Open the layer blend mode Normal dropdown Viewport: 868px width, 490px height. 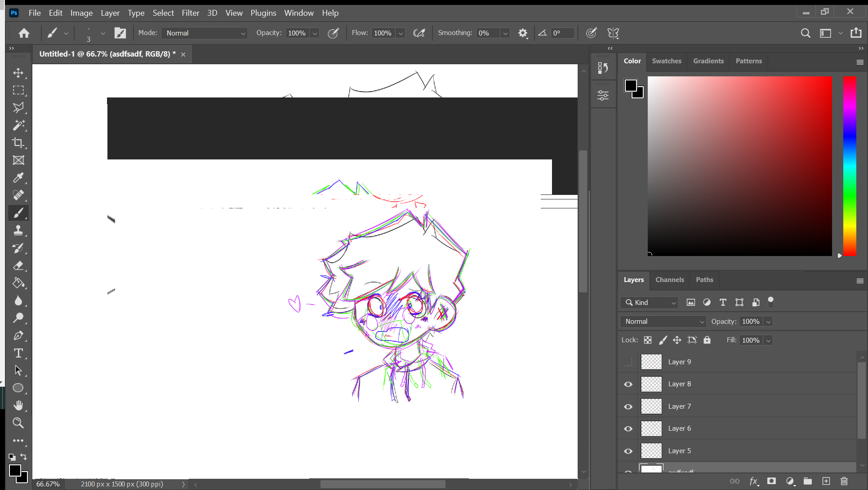click(x=663, y=321)
